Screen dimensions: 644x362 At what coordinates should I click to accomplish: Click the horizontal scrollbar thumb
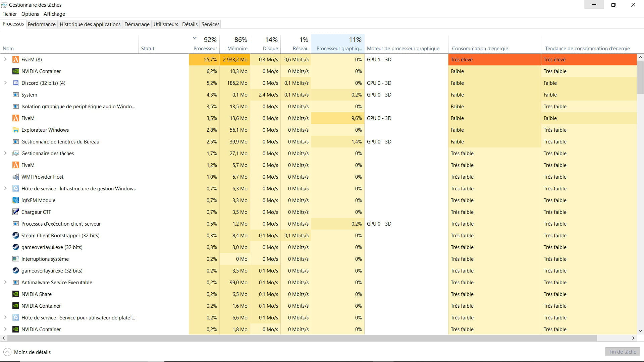(302, 338)
